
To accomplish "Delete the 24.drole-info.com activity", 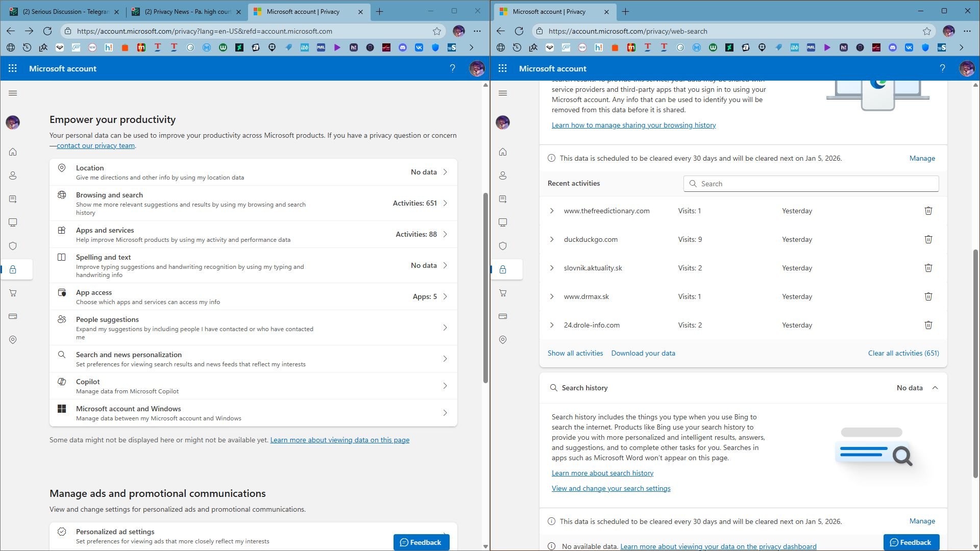I will pos(928,325).
